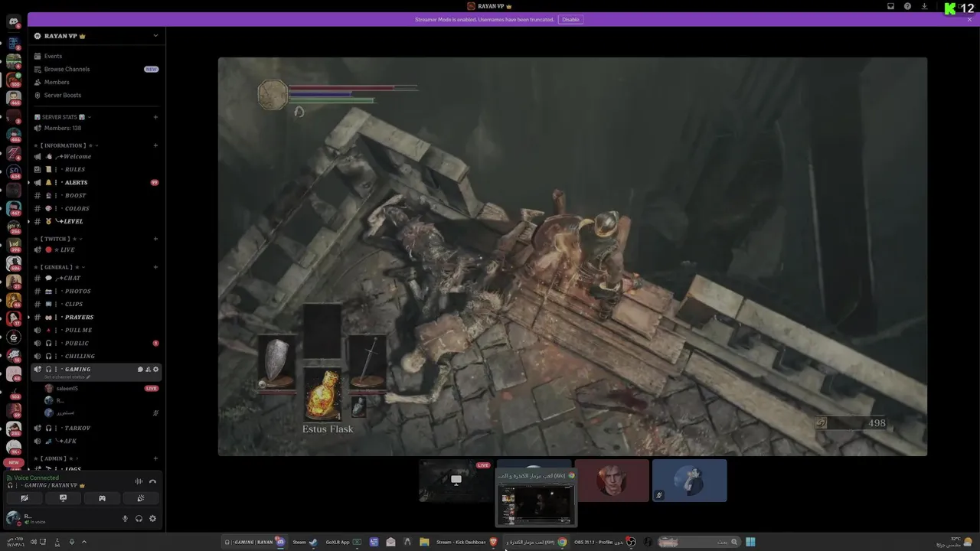Start an activity with controller icon

[x=102, y=498]
